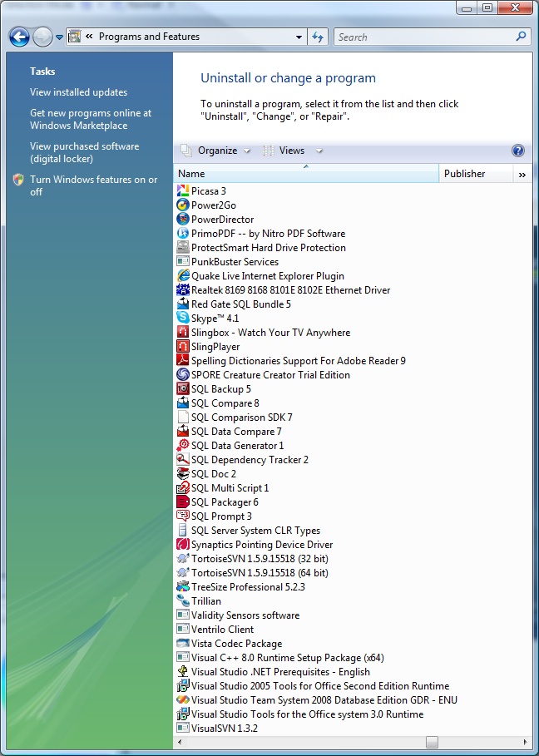Image resolution: width=539 pixels, height=756 pixels.
Task: Click the Picasa 3 program icon
Action: click(x=183, y=191)
